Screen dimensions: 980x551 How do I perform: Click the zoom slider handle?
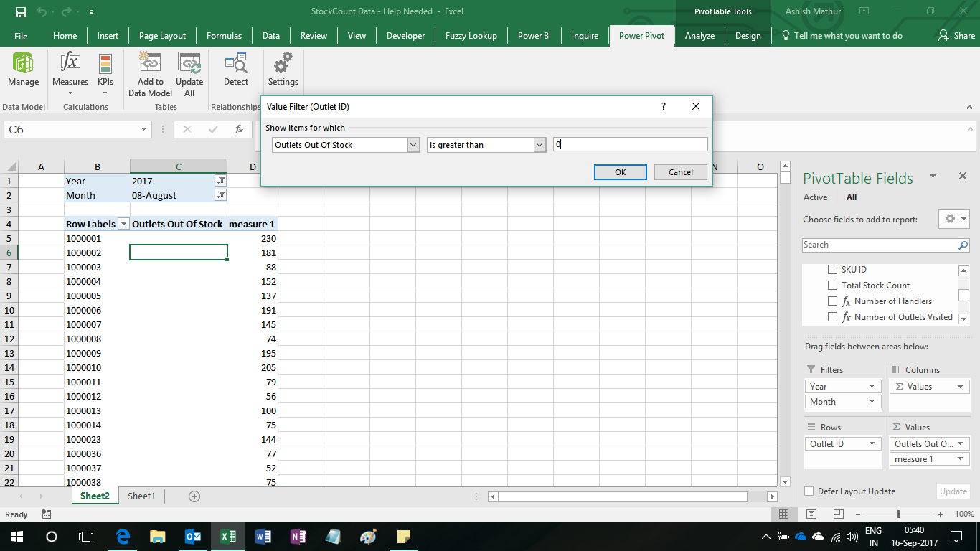(899, 514)
